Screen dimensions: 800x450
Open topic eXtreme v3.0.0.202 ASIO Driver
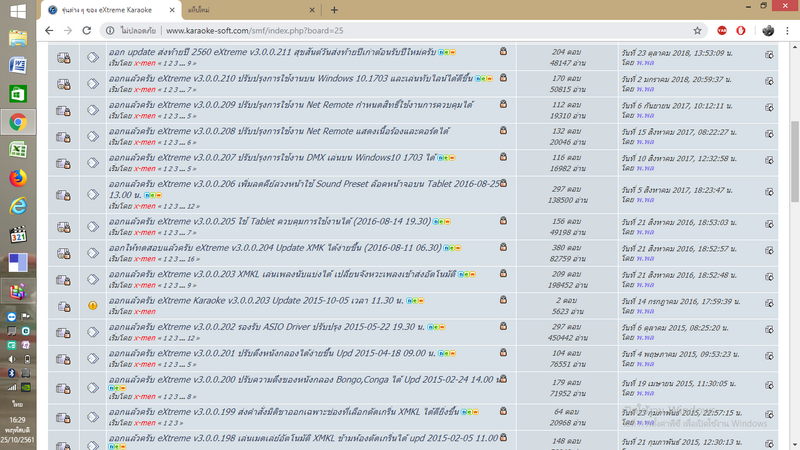(267, 327)
